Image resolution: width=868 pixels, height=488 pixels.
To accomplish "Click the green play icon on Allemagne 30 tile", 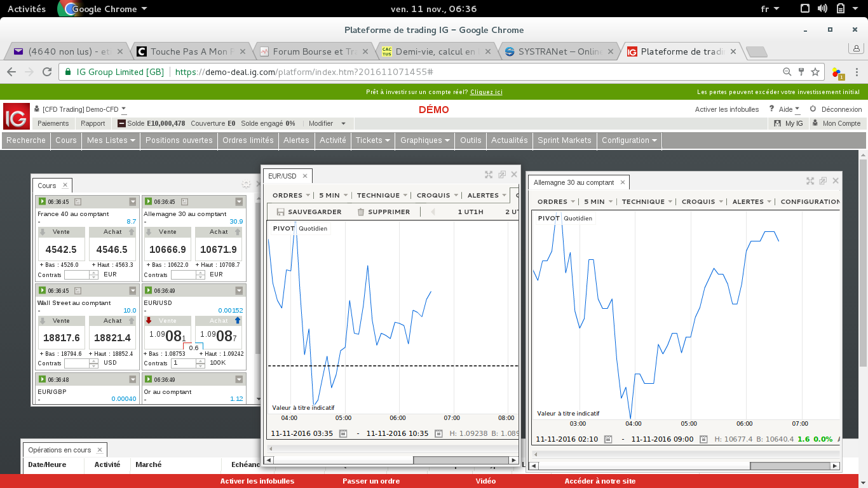I will tap(148, 202).
